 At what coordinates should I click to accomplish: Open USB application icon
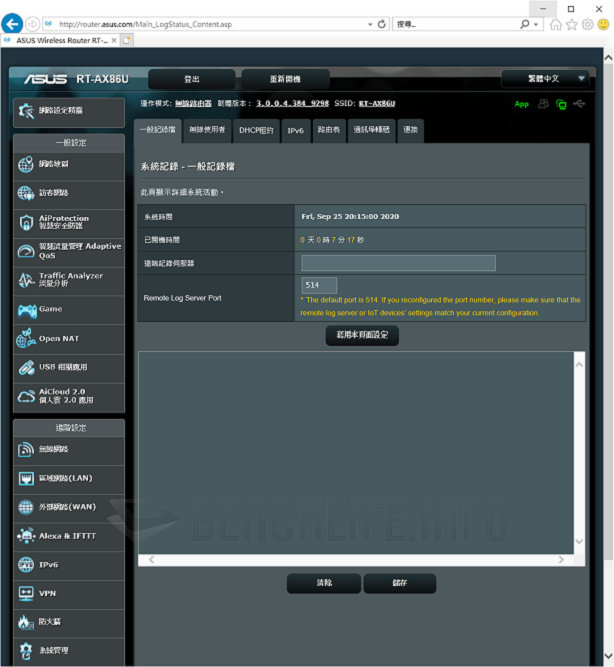click(26, 368)
